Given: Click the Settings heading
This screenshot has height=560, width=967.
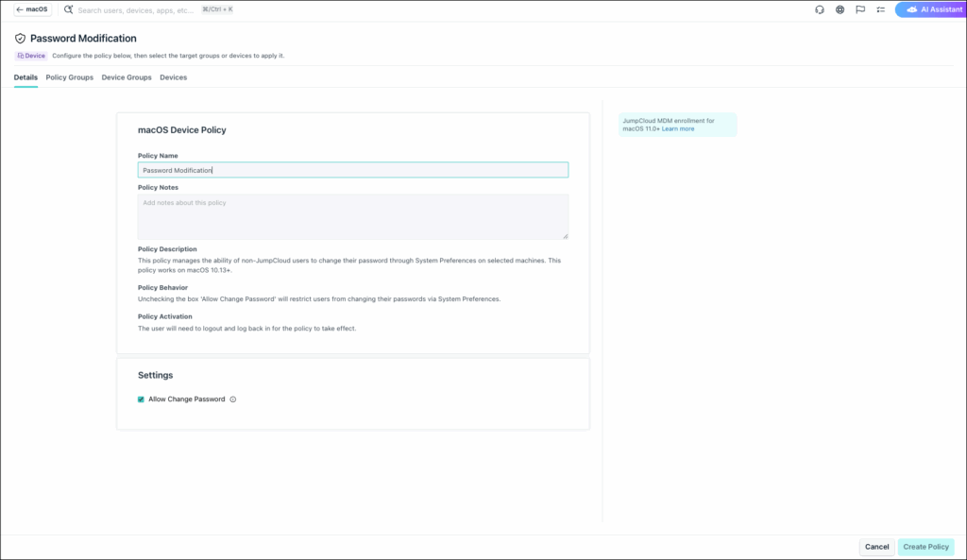Looking at the screenshot, I should click(x=156, y=375).
